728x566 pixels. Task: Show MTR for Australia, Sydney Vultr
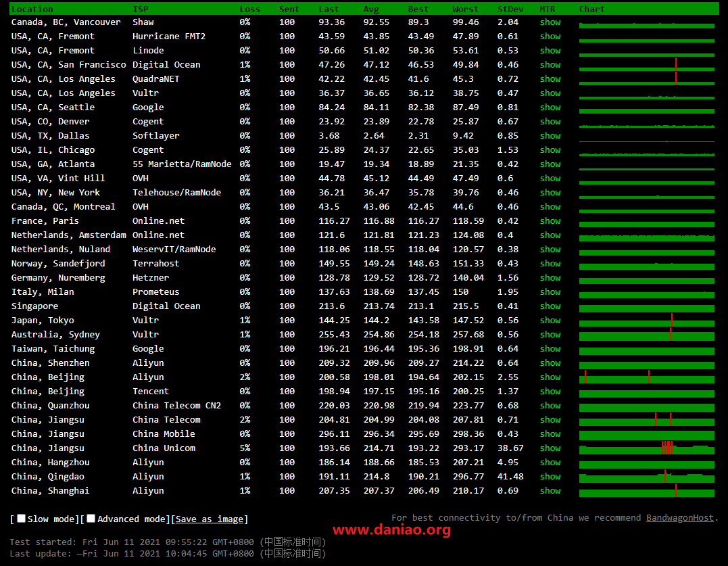pos(550,334)
